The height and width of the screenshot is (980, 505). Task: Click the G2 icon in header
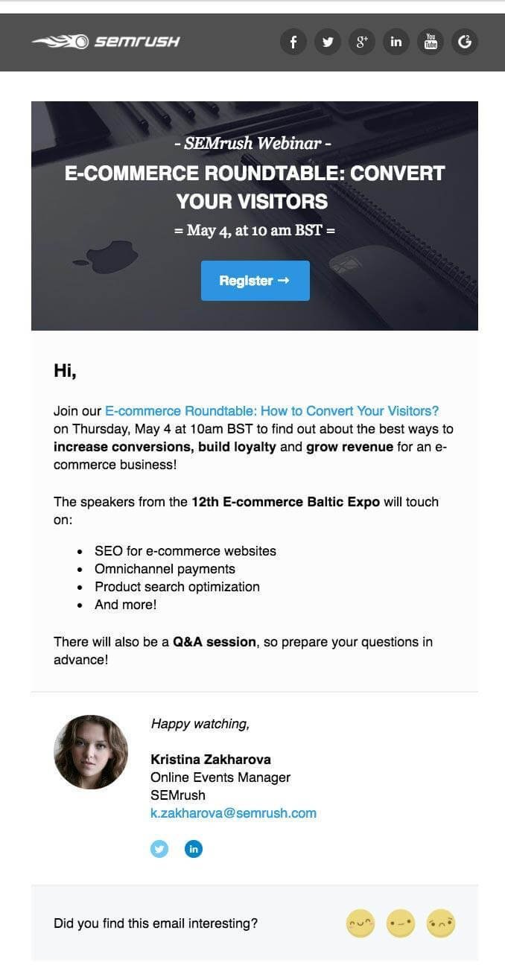[x=465, y=42]
